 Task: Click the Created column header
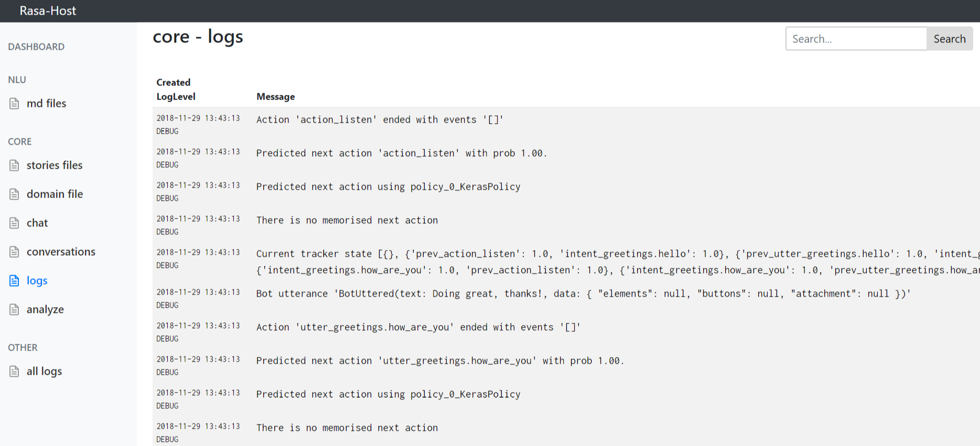pyautogui.click(x=173, y=82)
